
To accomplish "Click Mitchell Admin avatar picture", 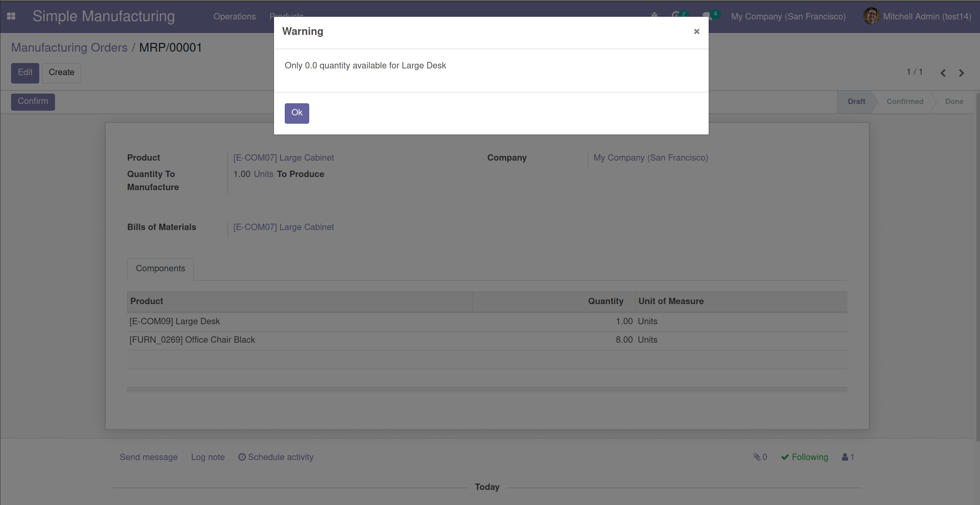I will pyautogui.click(x=871, y=16).
